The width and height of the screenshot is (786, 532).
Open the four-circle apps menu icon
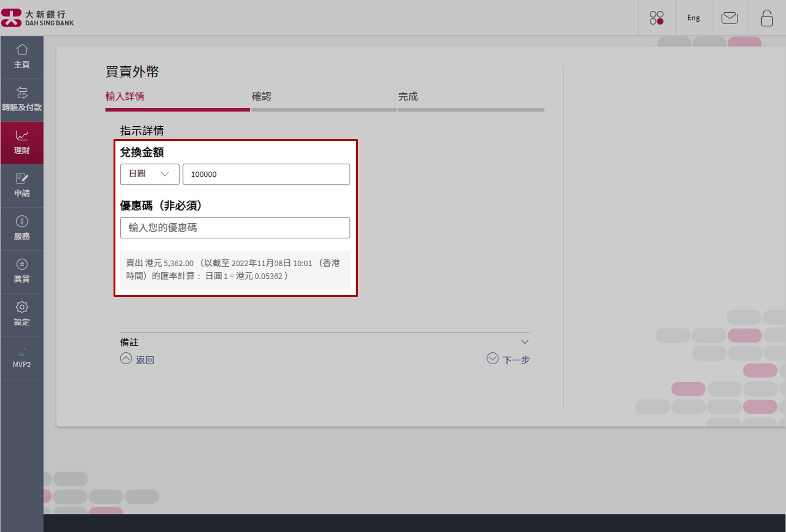click(656, 18)
